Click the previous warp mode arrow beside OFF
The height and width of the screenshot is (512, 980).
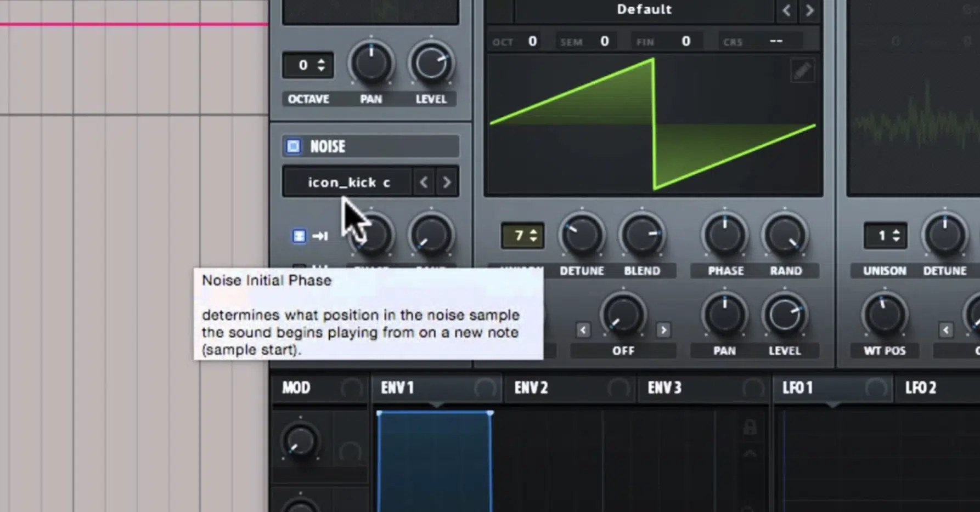583,330
